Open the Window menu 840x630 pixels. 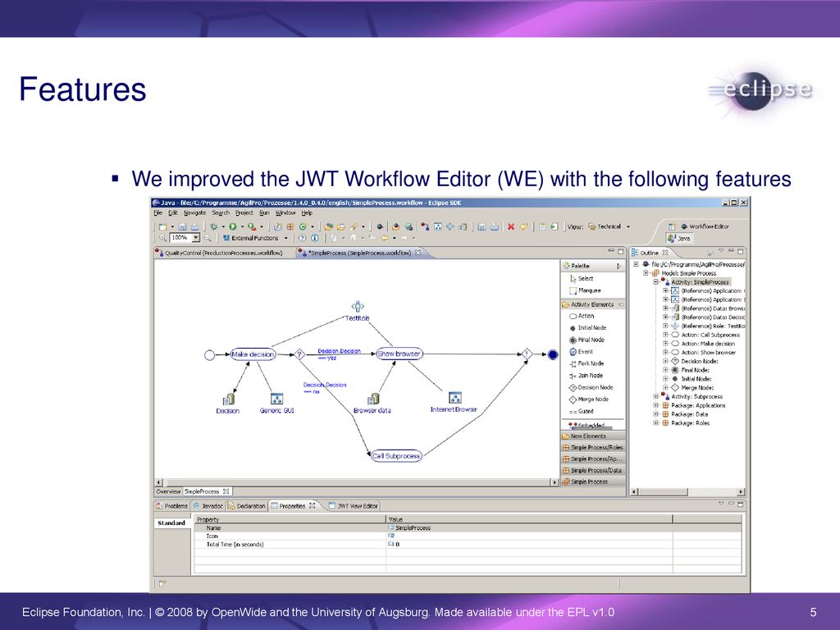[285, 212]
